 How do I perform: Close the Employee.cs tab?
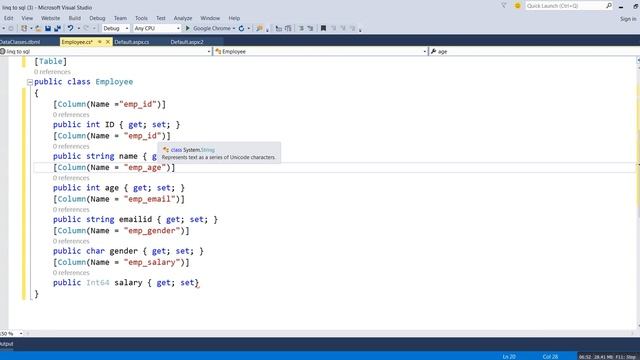click(108, 42)
